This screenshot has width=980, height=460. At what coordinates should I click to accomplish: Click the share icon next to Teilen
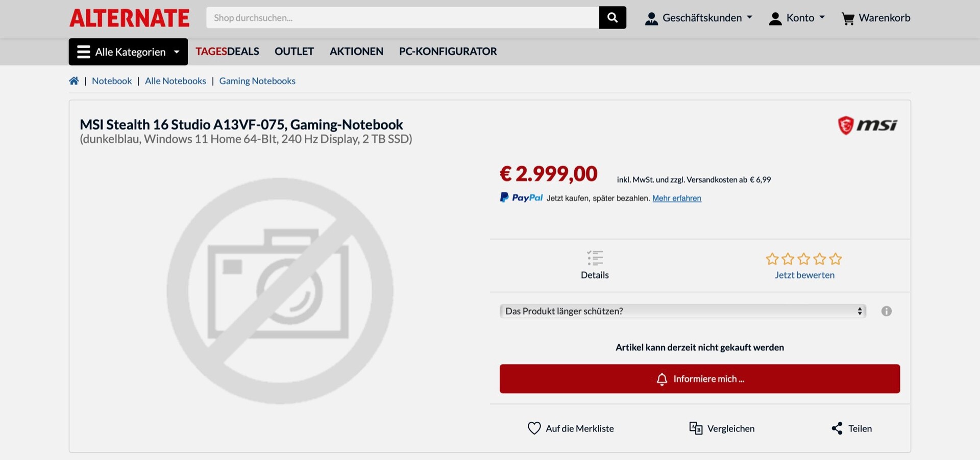(x=837, y=428)
